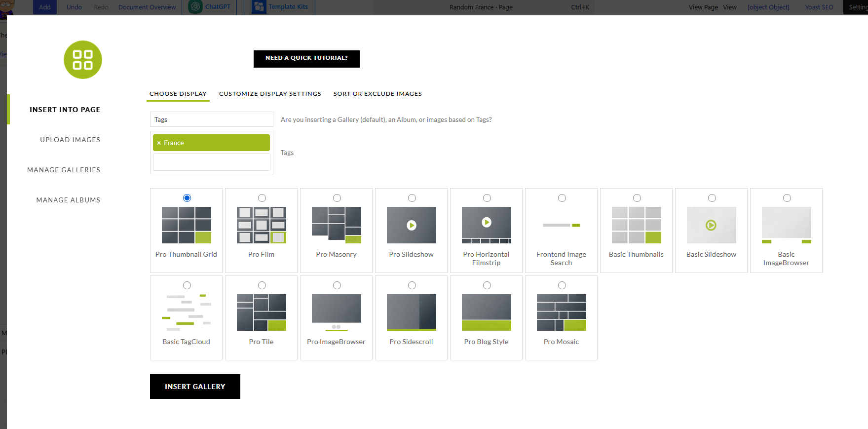Select the Pro Slideshow radio button
Viewport: 868px width, 429px height.
[412, 198]
